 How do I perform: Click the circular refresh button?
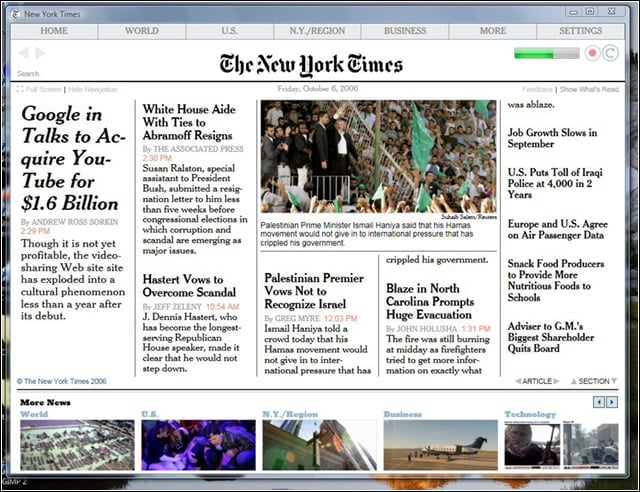coord(611,53)
